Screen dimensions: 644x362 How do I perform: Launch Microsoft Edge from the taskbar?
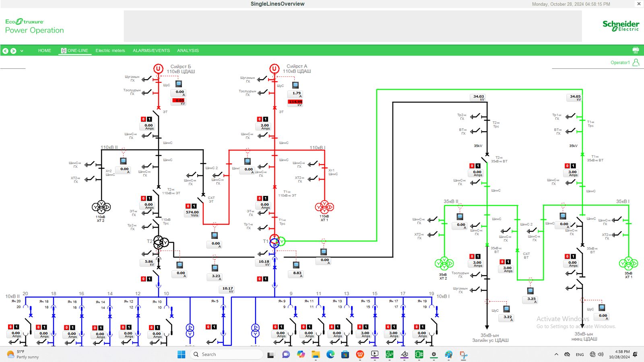[330, 354]
